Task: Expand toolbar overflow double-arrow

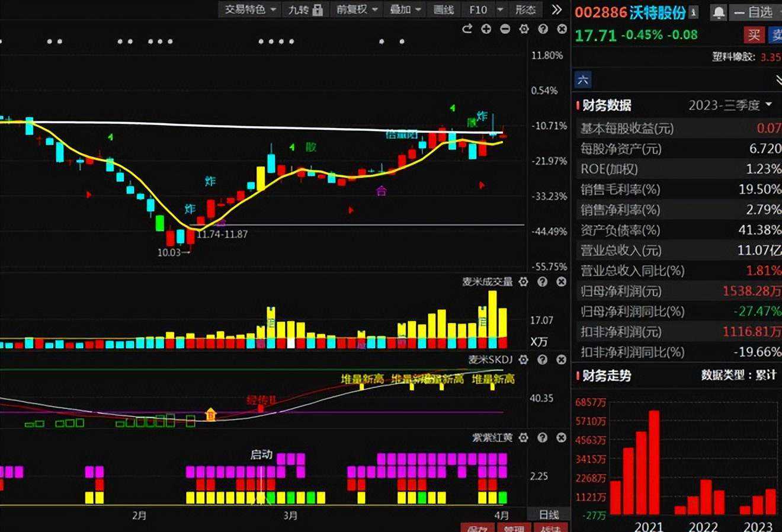Action: click(556, 9)
